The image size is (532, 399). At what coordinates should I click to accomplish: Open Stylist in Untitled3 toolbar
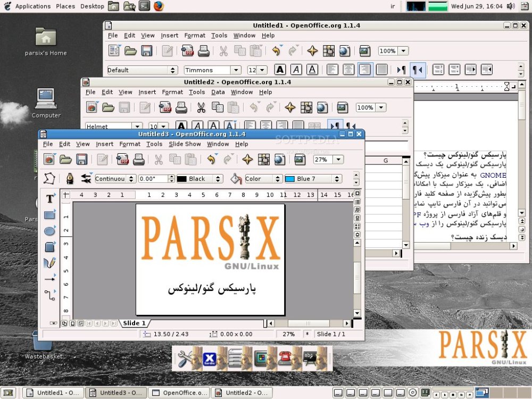click(x=264, y=159)
